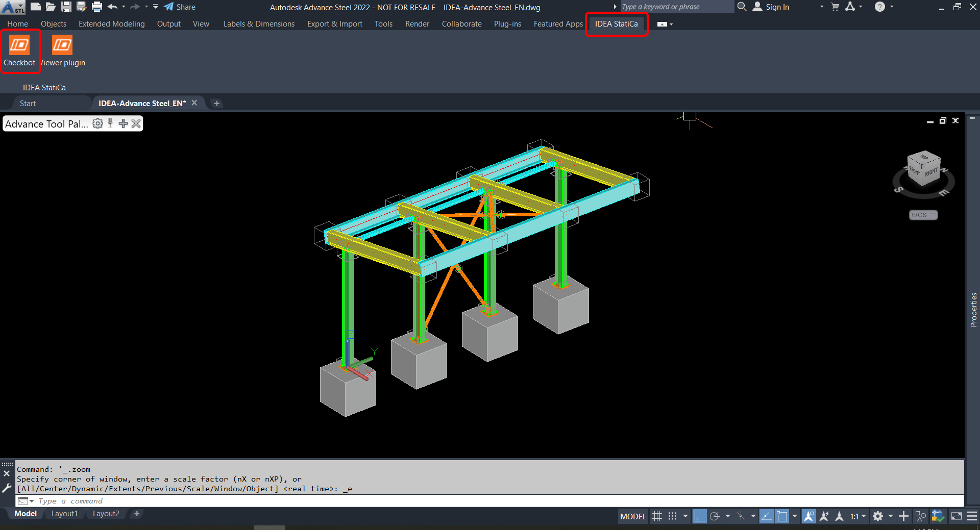
Task: Toggle Dynamic Input in the status bar
Action: pyautogui.click(x=767, y=516)
